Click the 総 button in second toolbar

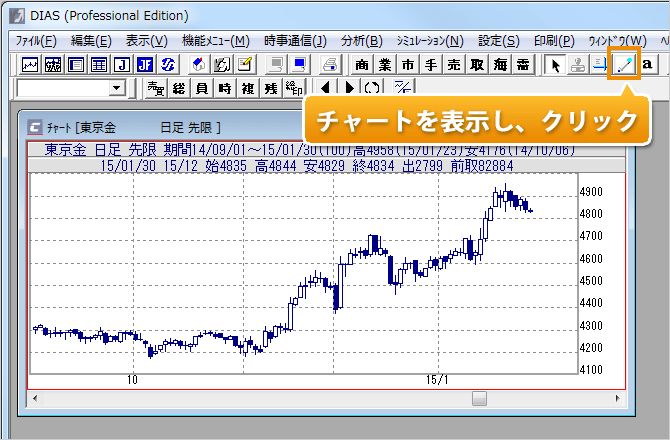tap(179, 88)
